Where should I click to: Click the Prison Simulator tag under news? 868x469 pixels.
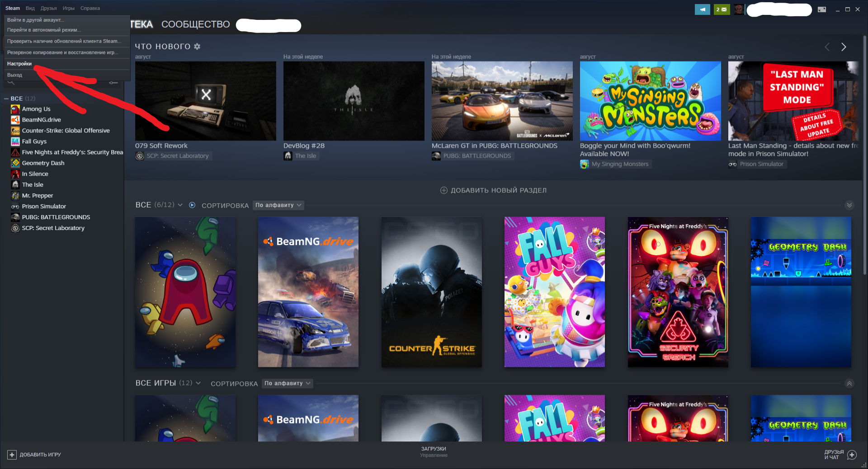[757, 164]
